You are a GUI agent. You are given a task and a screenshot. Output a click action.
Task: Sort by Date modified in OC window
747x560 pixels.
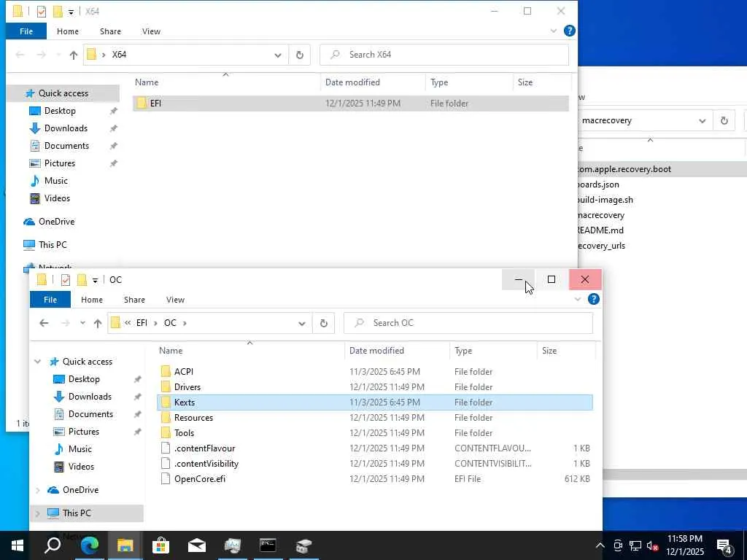coord(397,351)
